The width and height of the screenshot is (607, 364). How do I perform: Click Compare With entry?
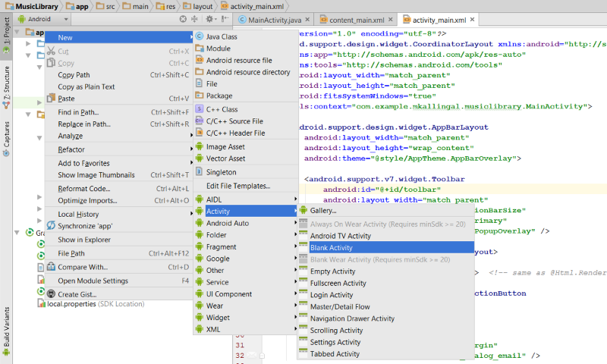coord(119,267)
